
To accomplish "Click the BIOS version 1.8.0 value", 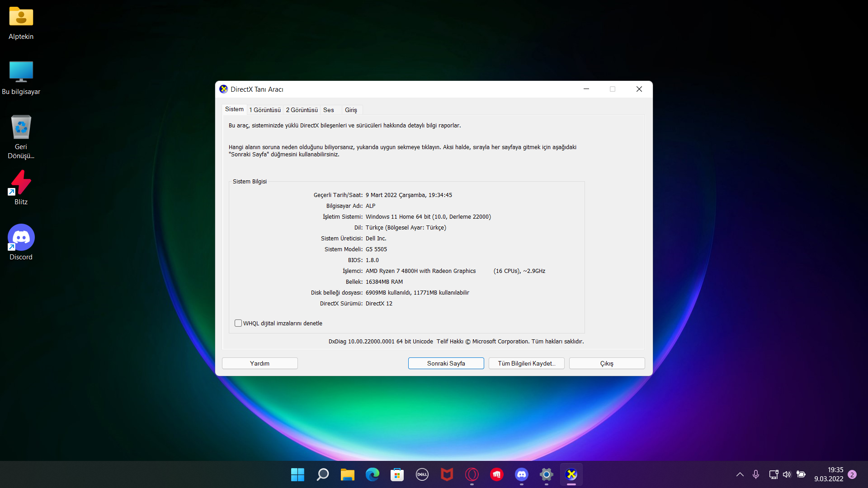I will pyautogui.click(x=372, y=260).
